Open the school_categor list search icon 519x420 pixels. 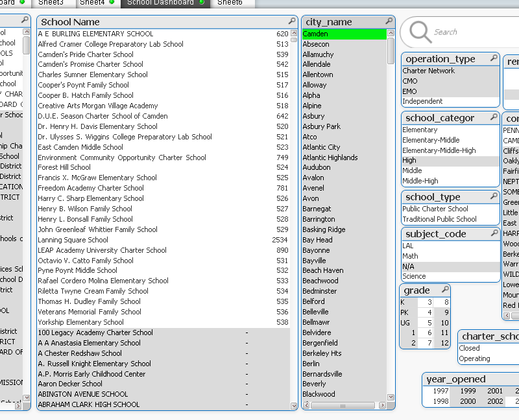[x=493, y=118]
